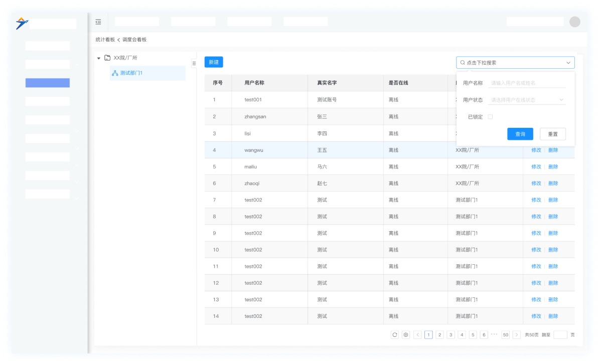Collapse the XX院/厂所 tree node
Image resolution: width=599 pixels, height=364 pixels.
[99, 58]
